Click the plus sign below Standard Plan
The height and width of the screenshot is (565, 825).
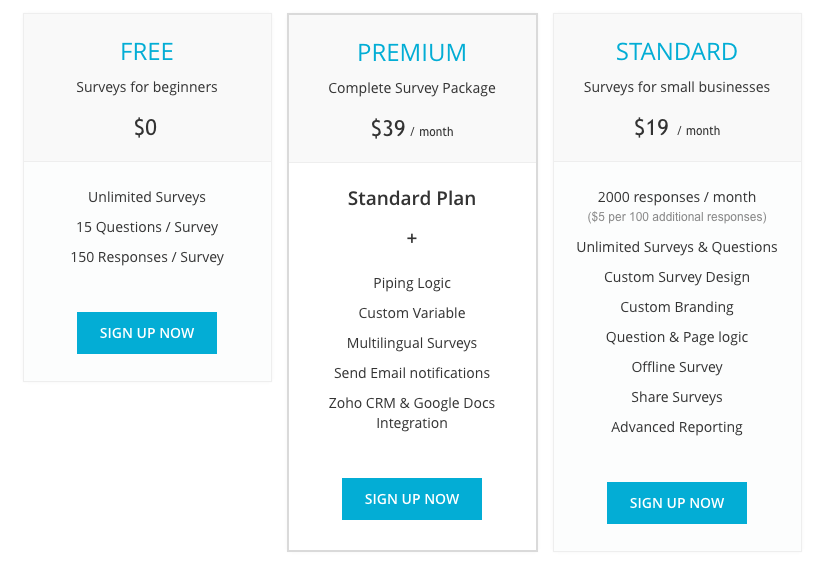(x=412, y=238)
